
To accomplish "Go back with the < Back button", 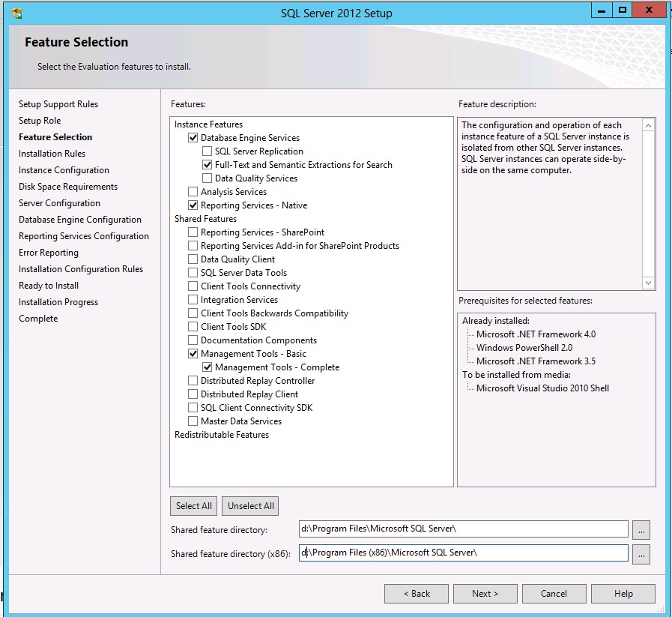I will (x=417, y=594).
